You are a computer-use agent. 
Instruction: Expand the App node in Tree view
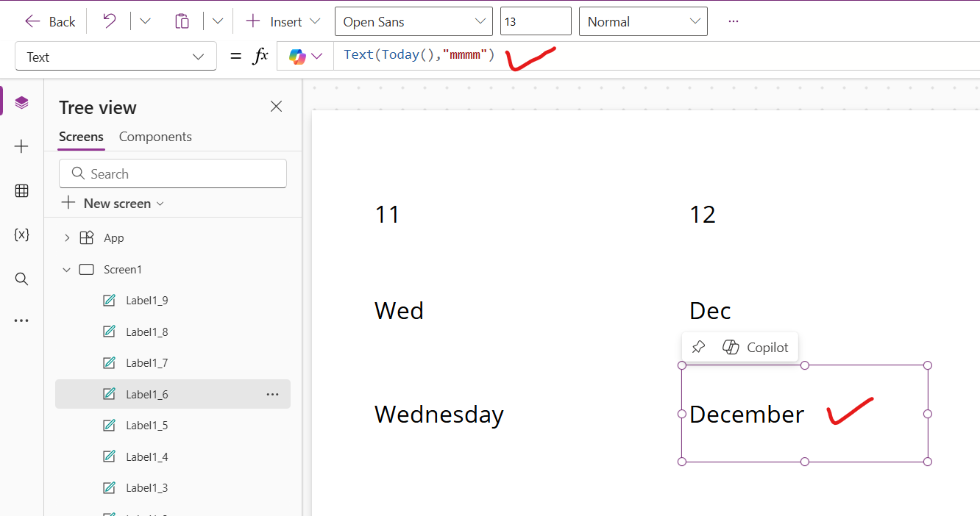[67, 237]
